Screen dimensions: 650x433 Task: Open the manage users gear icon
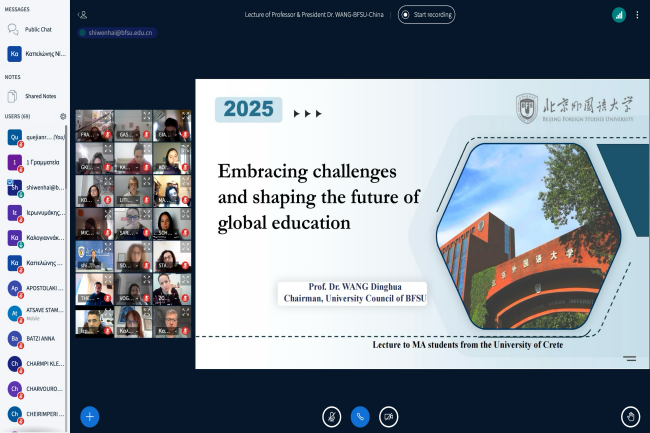click(x=63, y=117)
